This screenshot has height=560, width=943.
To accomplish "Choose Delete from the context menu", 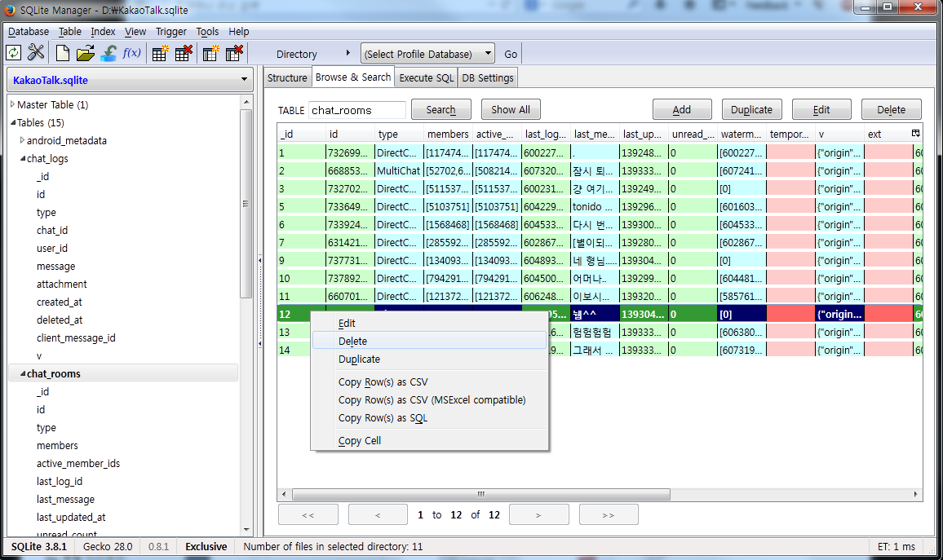I will pos(353,341).
